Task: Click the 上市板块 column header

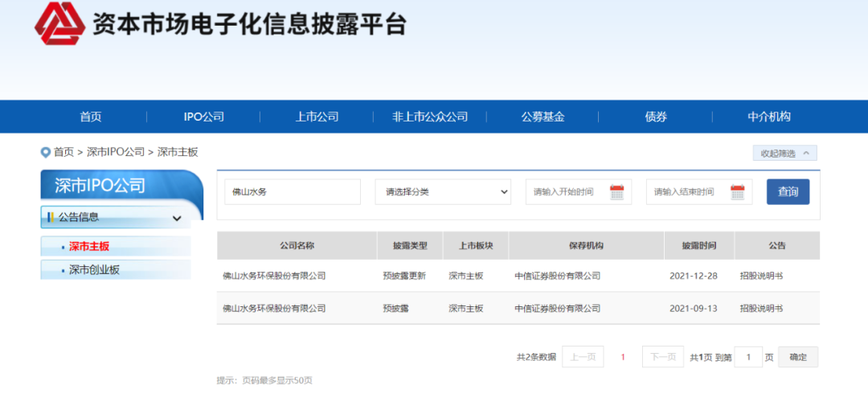Action: pyautogui.click(x=476, y=245)
